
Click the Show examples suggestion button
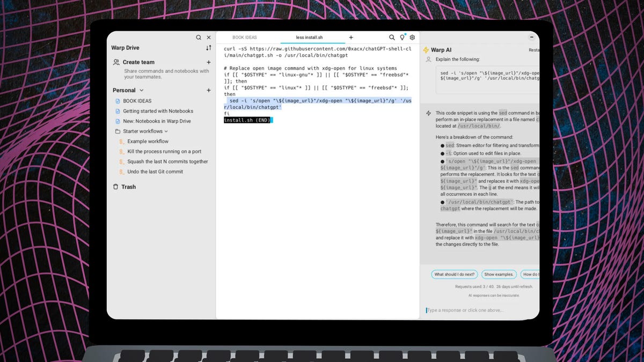(x=499, y=274)
